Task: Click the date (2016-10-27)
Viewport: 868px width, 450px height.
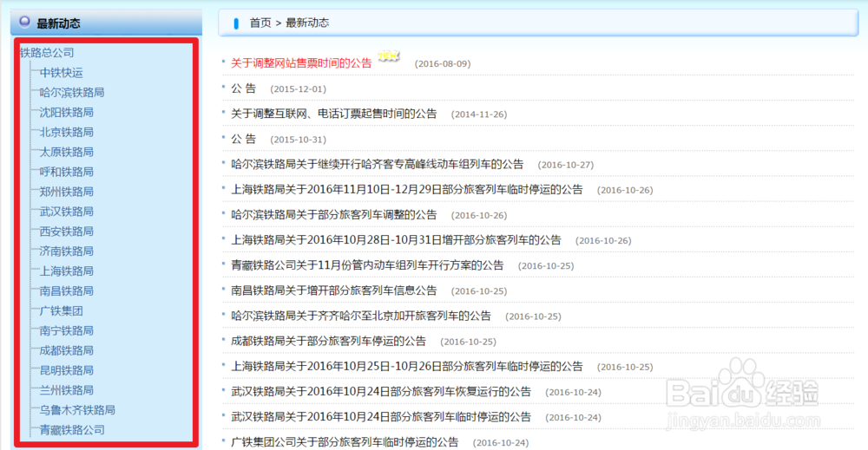Action: click(565, 165)
